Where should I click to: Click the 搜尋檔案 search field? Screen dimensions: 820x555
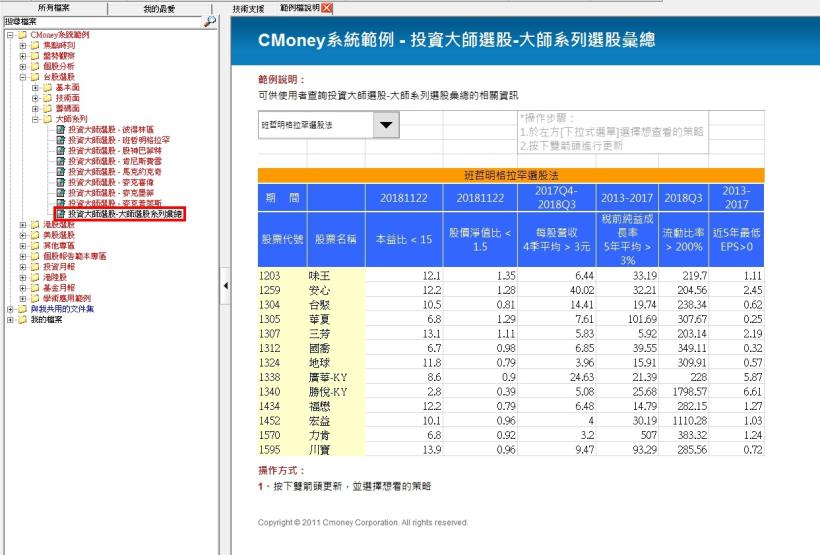click(102, 21)
